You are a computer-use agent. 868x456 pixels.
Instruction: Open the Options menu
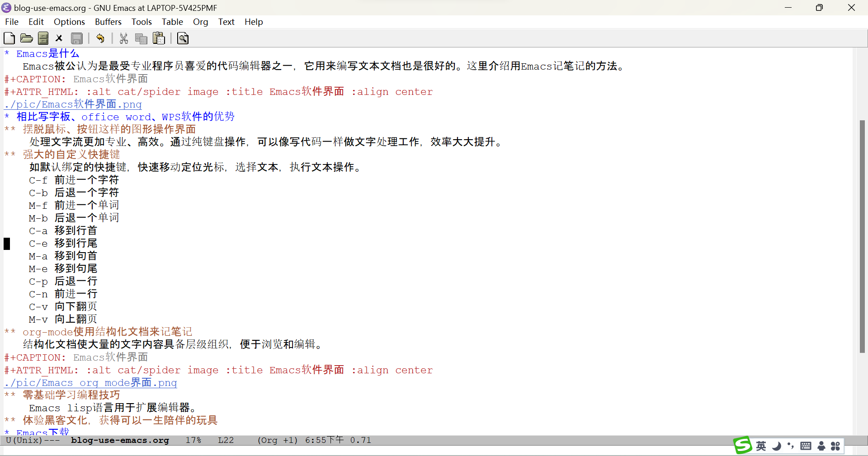pos(69,22)
